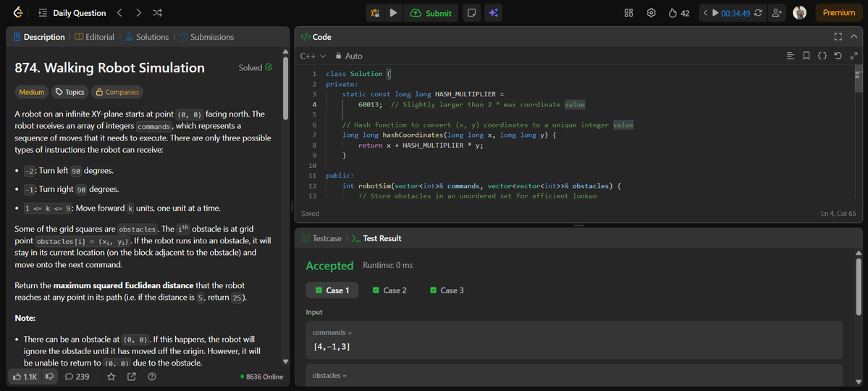Invite a collaborator icon

[x=777, y=13]
